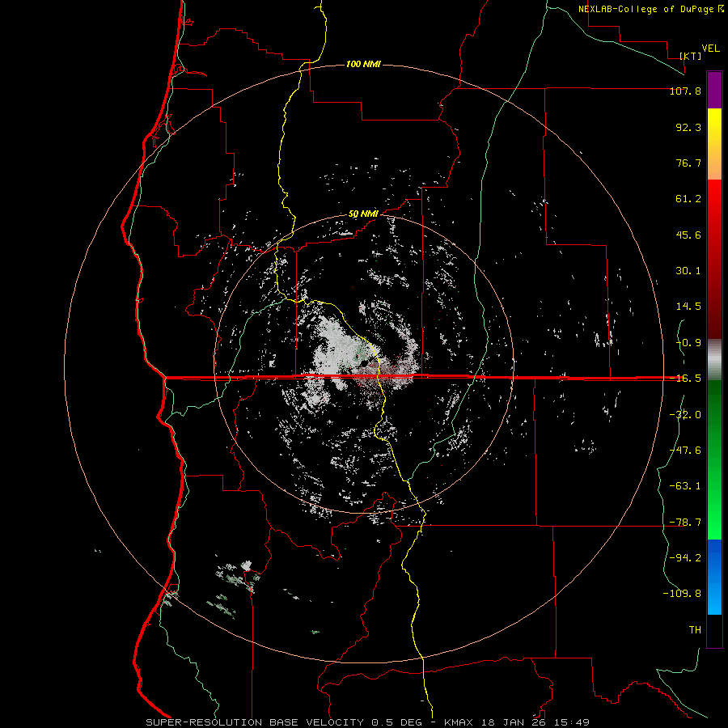Click the blue segment of the color bar
The height and width of the screenshot is (728, 728).
tap(714, 577)
